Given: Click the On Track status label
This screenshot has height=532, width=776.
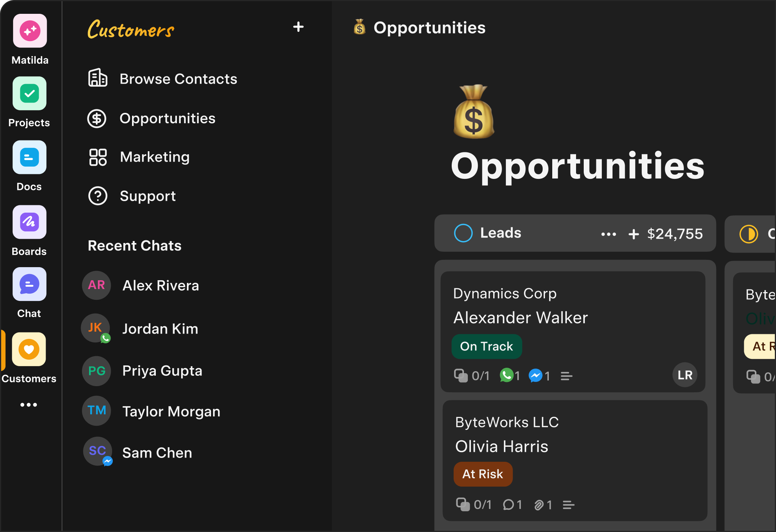Looking at the screenshot, I should pyautogui.click(x=486, y=346).
